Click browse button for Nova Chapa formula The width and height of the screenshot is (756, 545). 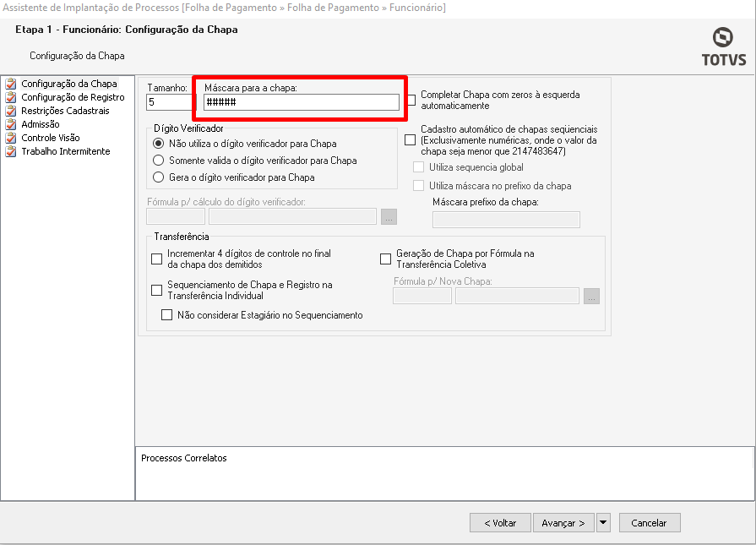click(x=591, y=296)
